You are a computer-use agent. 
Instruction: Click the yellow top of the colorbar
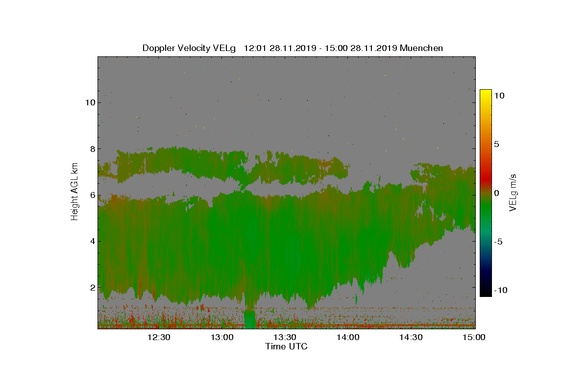tap(486, 92)
